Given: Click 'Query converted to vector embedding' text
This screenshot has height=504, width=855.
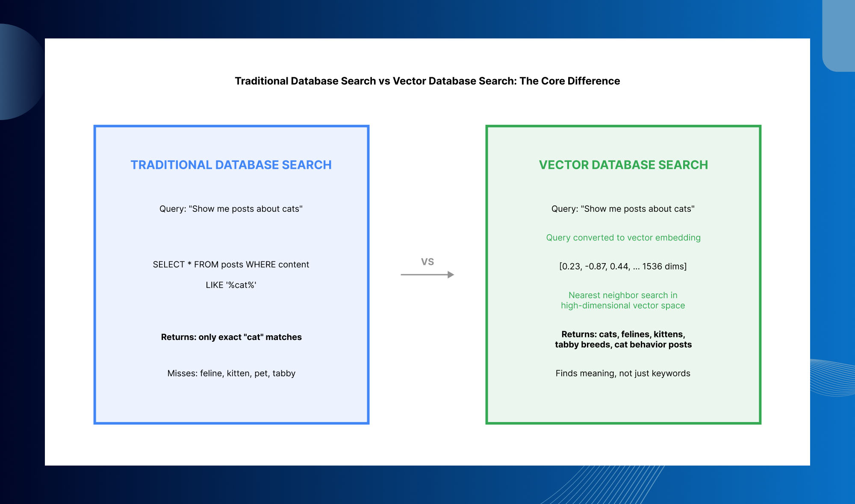Looking at the screenshot, I should [623, 237].
